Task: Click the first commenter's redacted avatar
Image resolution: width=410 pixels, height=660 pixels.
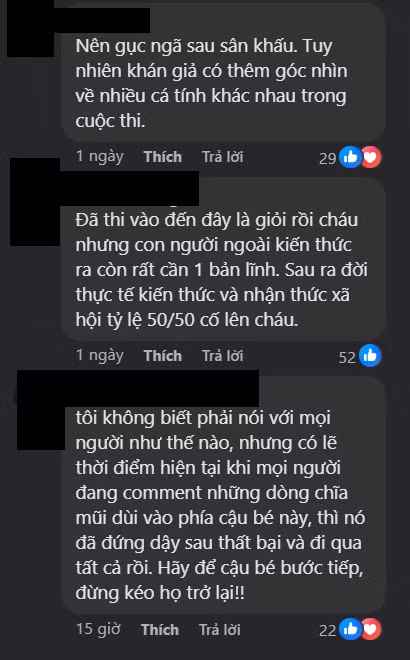Action: click(30, 28)
